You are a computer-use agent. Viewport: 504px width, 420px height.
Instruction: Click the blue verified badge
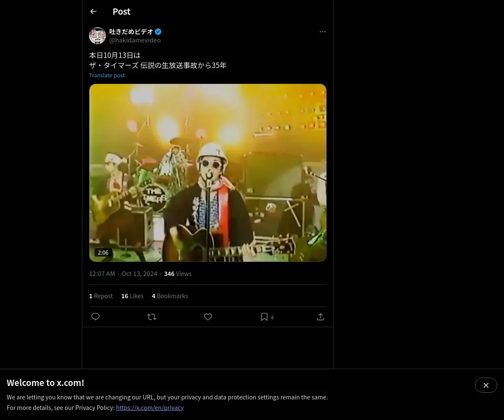[158, 31]
